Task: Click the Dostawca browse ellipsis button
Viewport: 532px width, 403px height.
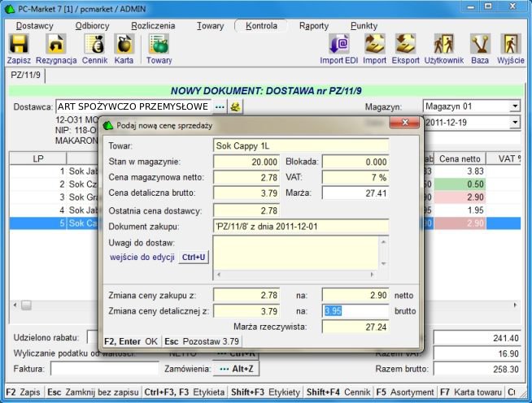Action: pos(220,106)
